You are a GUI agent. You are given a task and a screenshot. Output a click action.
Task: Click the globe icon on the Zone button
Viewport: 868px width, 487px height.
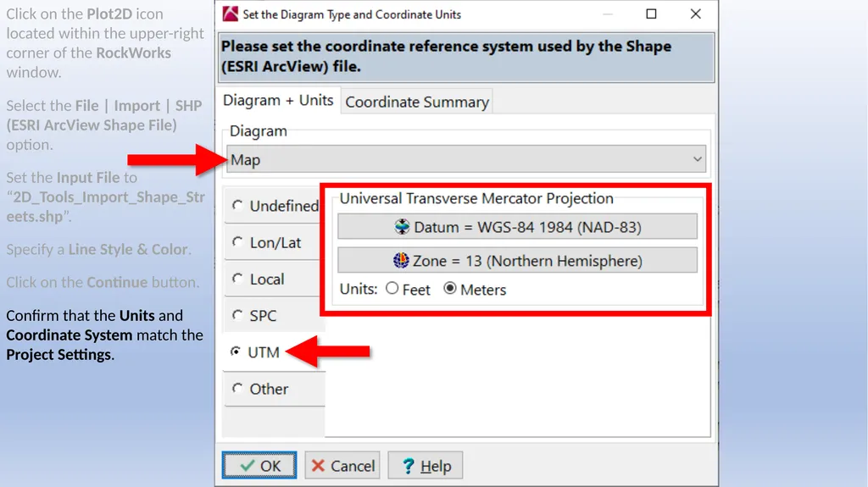(x=401, y=261)
